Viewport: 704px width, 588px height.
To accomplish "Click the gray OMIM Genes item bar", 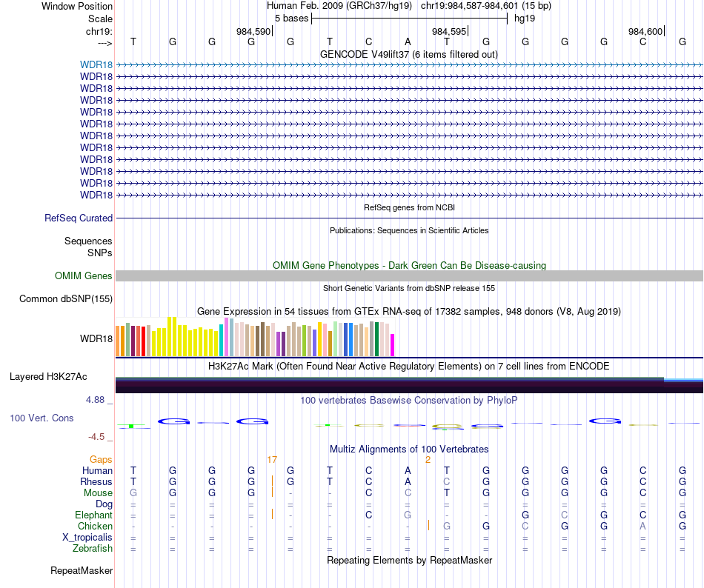I will (x=409, y=275).
